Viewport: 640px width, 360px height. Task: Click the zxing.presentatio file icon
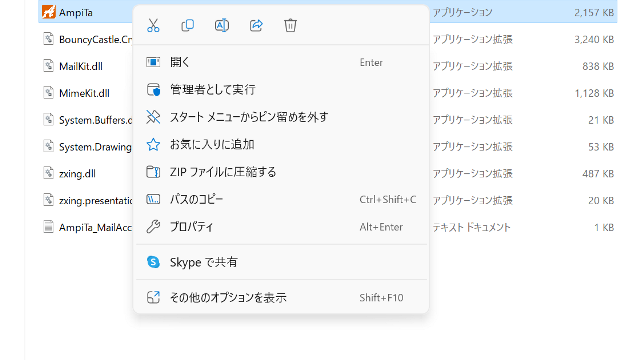[49, 200]
